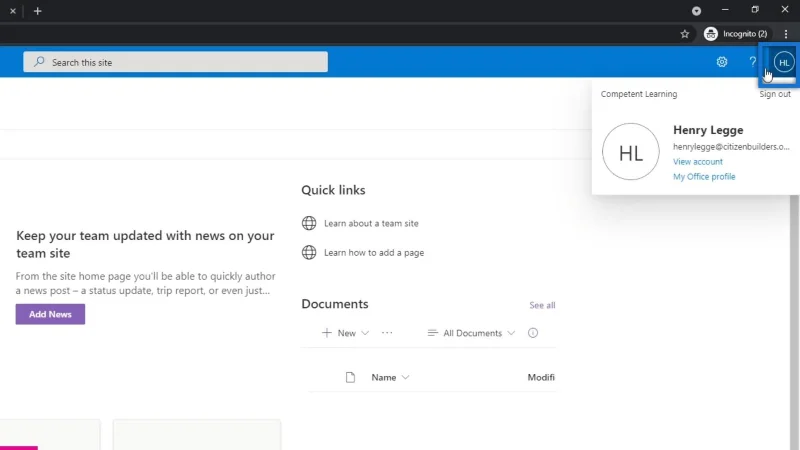The width and height of the screenshot is (800, 450).
Task: Open See all documents link
Action: point(542,305)
